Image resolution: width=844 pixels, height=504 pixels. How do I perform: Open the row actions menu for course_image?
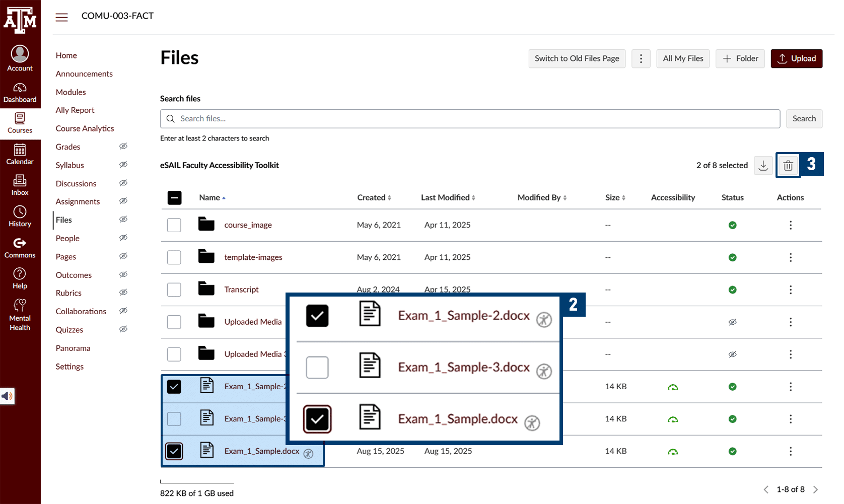point(791,225)
